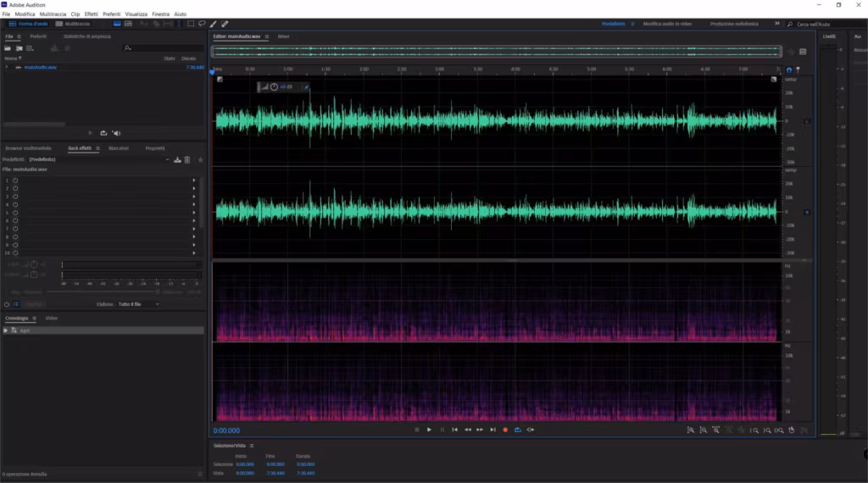Toggle power for effect slot 5
This screenshot has height=483, width=868.
[x=15, y=213]
